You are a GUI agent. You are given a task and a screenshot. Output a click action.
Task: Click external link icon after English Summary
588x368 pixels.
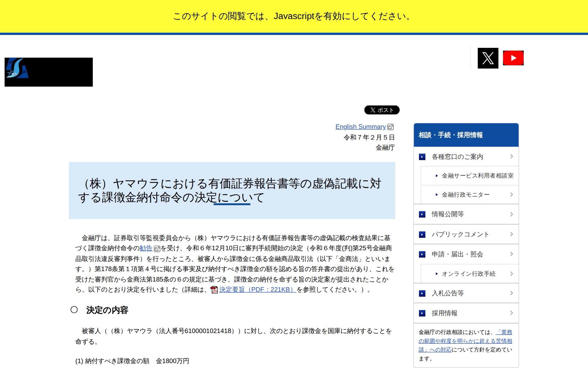(x=390, y=127)
